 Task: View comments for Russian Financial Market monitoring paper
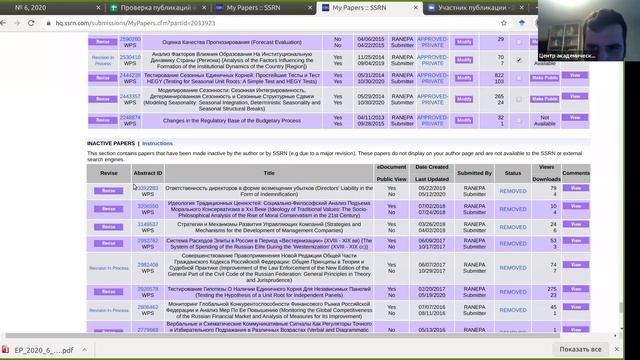576,307
